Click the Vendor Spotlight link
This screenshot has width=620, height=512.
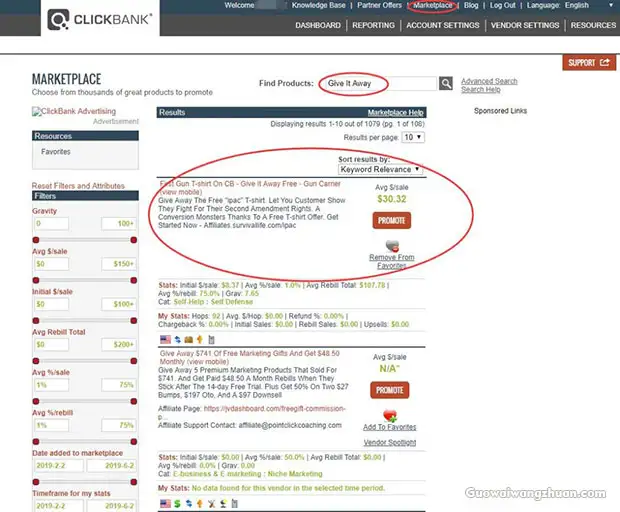389,442
